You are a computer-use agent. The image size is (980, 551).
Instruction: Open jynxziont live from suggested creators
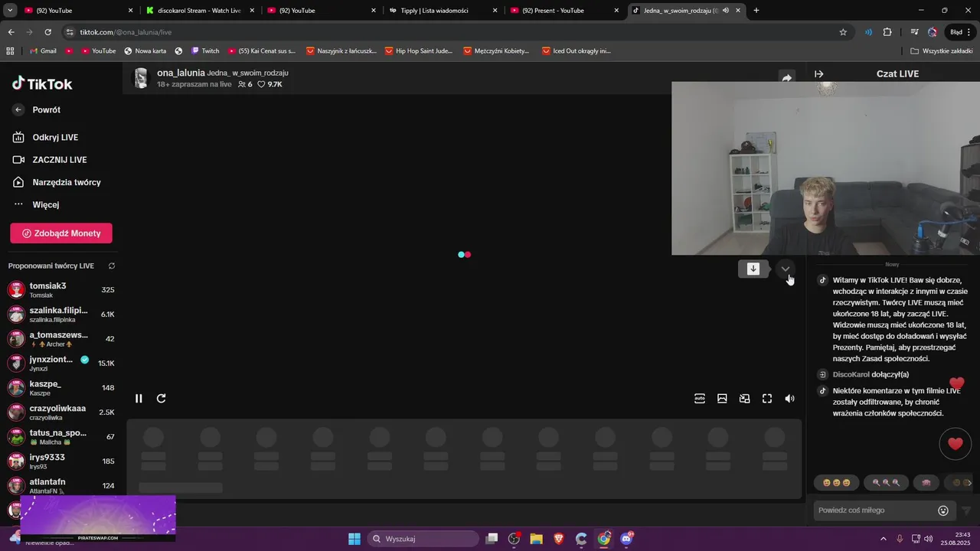point(61,364)
